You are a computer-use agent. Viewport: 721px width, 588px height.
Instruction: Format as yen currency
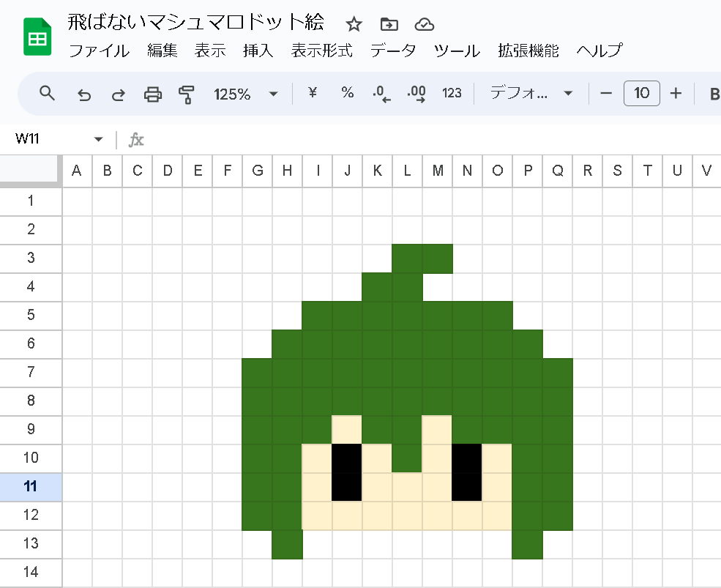point(313,93)
